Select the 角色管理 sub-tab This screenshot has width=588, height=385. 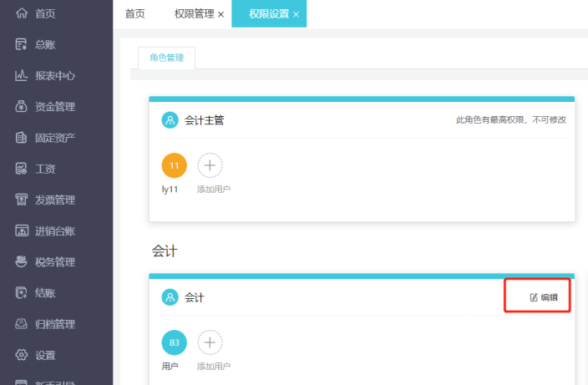166,58
